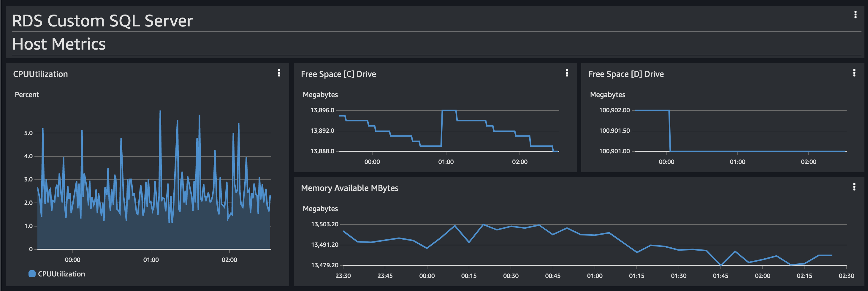Click the 02:30 time label on Memory chart
868x291 pixels.
(x=846, y=276)
